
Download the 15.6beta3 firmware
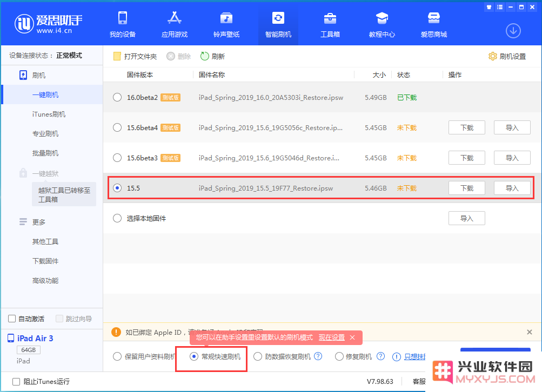(x=467, y=158)
